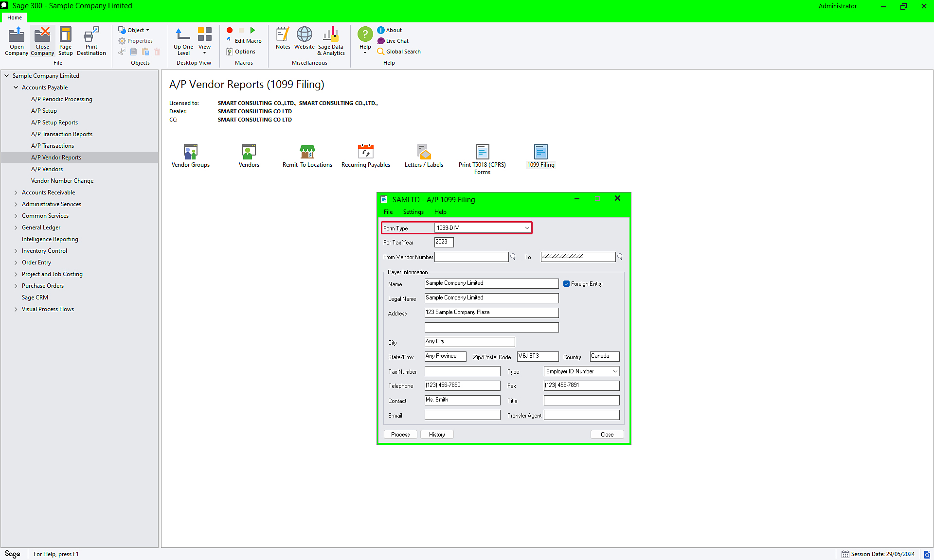
Task: Open the Vendors report icon
Action: pyautogui.click(x=249, y=156)
